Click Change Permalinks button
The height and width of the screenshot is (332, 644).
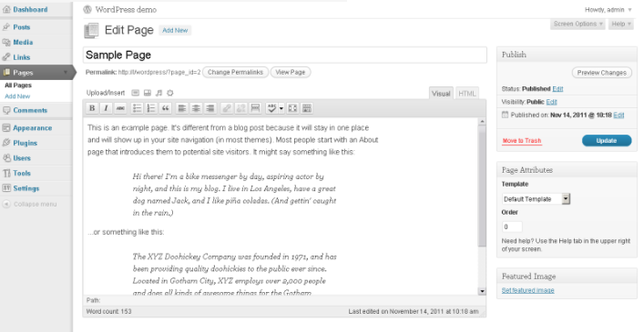[x=235, y=72]
